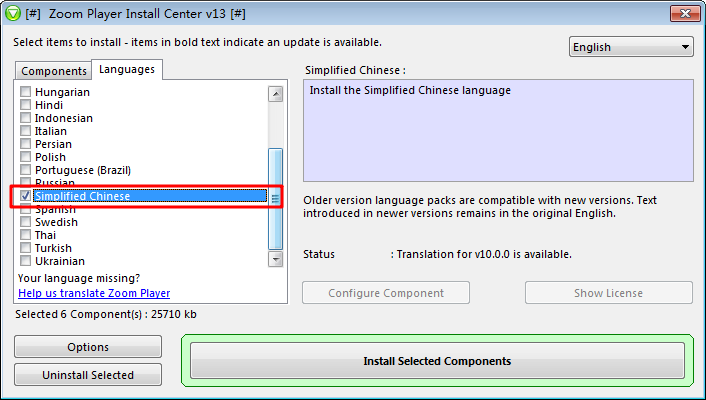Select the Ukrainian list entry text
The width and height of the screenshot is (706, 400).
[x=60, y=261]
